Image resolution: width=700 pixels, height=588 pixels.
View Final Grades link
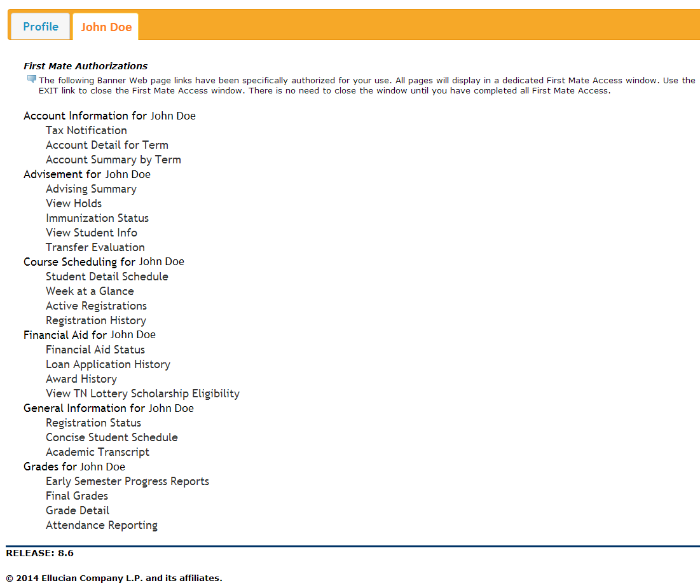(77, 496)
